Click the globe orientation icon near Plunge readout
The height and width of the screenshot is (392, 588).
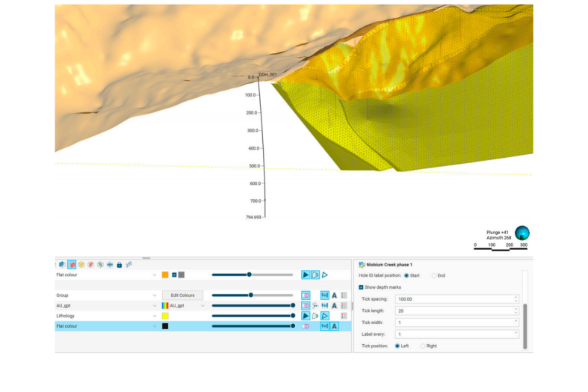click(522, 233)
